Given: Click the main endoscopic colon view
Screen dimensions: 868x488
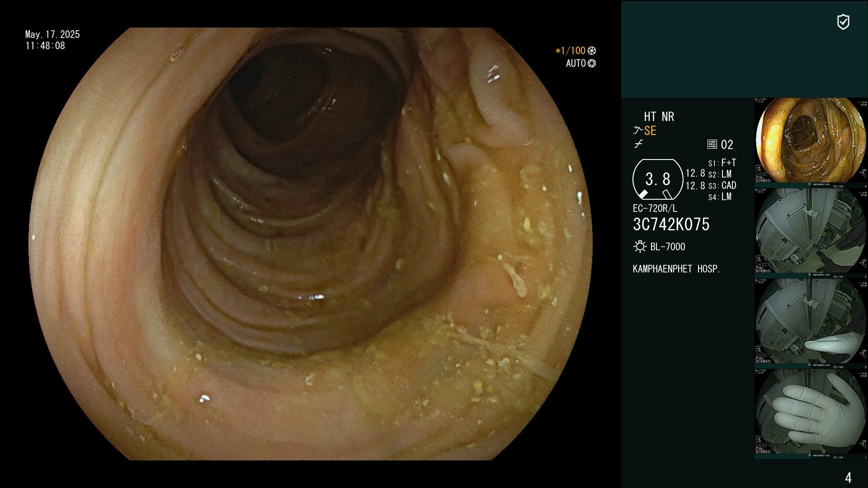Looking at the screenshot, I should pos(311,244).
